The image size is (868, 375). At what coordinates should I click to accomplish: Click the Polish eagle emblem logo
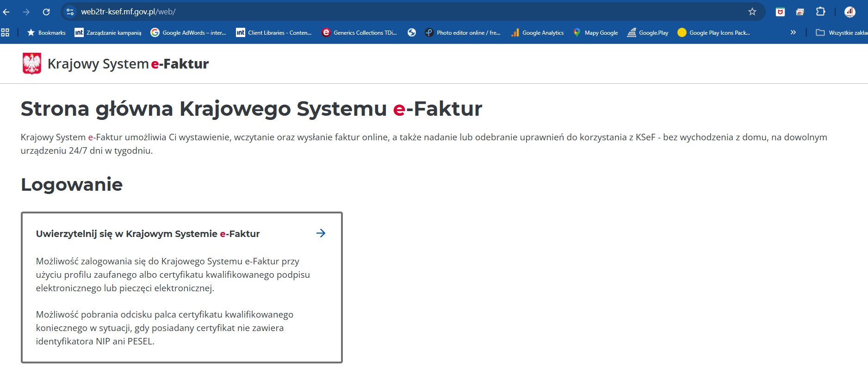click(31, 63)
